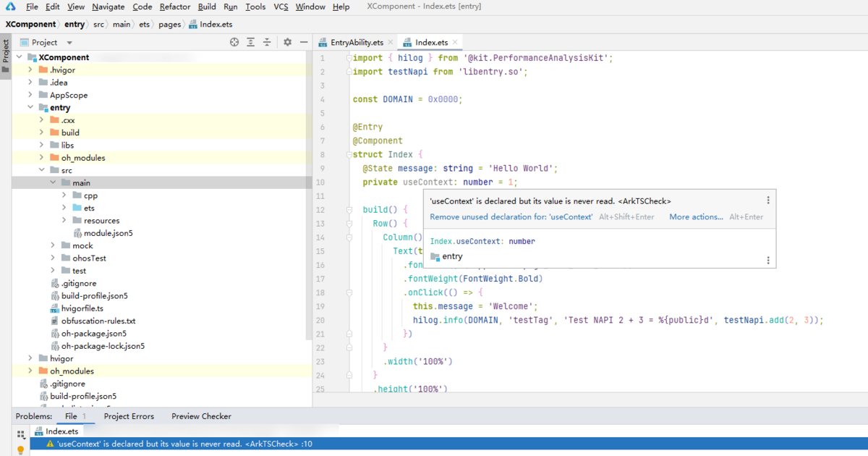Toggle code folding at struct Index line

[x=349, y=155]
